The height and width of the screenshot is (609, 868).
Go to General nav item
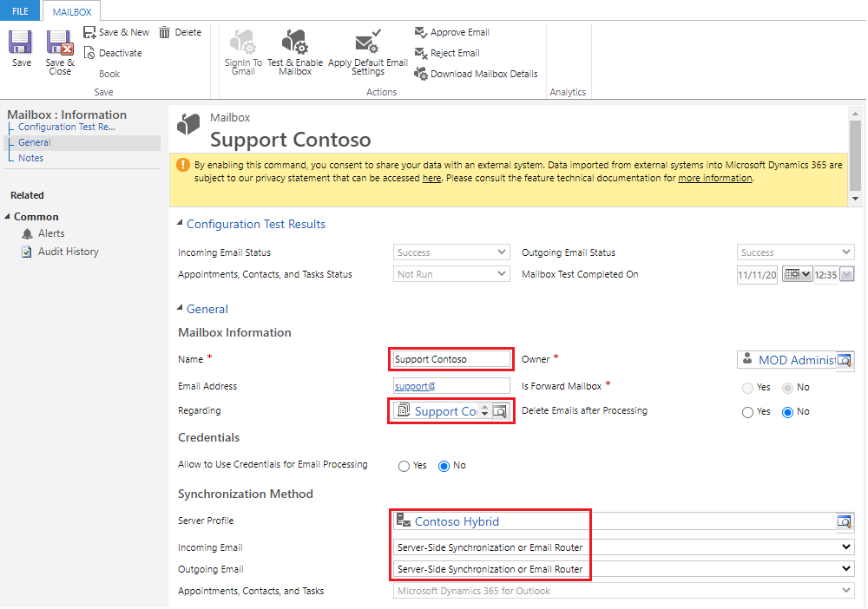(35, 143)
